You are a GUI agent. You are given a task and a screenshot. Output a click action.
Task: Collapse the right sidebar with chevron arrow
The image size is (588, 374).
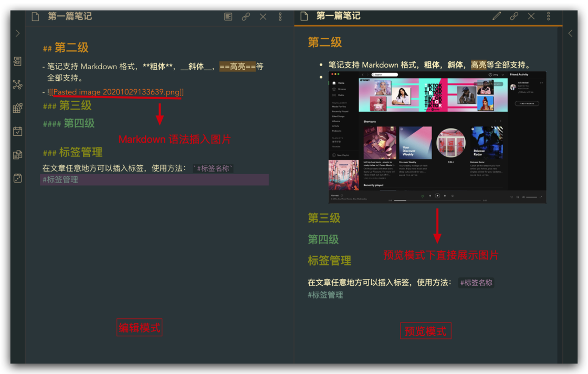point(570,34)
